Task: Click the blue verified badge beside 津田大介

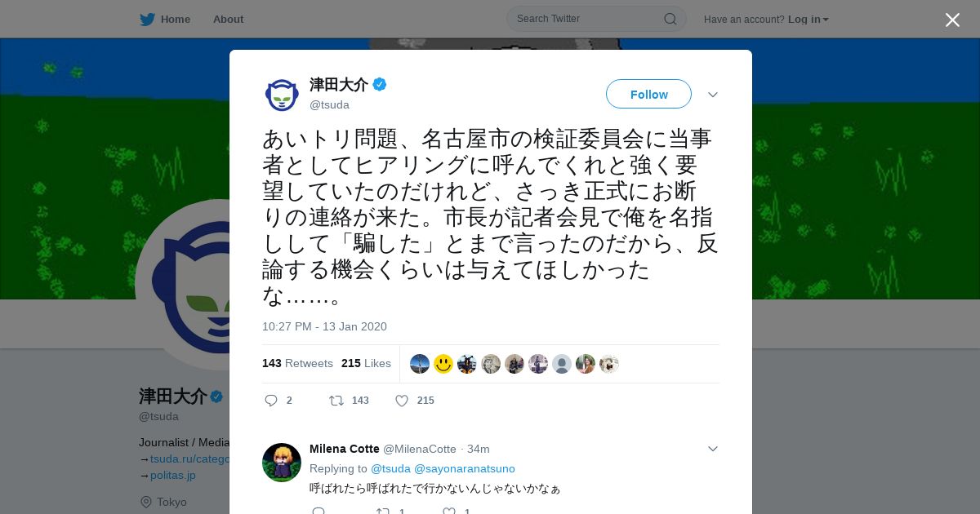Action: click(x=380, y=84)
